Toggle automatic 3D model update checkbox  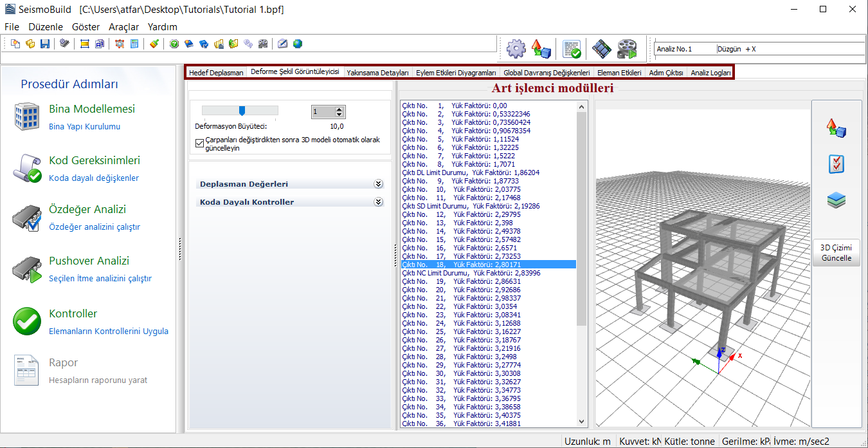199,144
